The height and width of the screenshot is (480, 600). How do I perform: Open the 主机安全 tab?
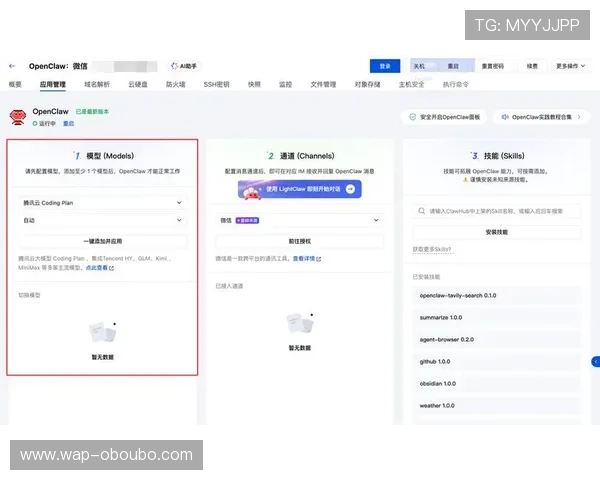[x=411, y=84]
